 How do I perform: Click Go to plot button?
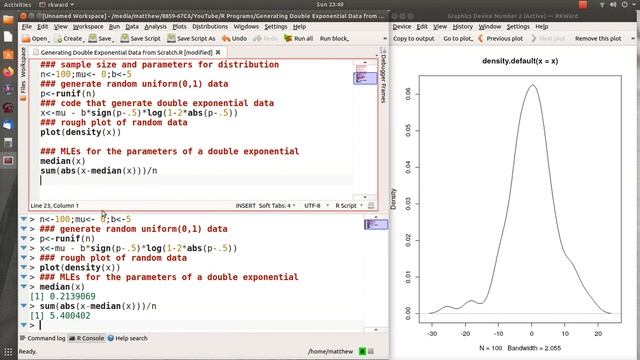pos(458,38)
